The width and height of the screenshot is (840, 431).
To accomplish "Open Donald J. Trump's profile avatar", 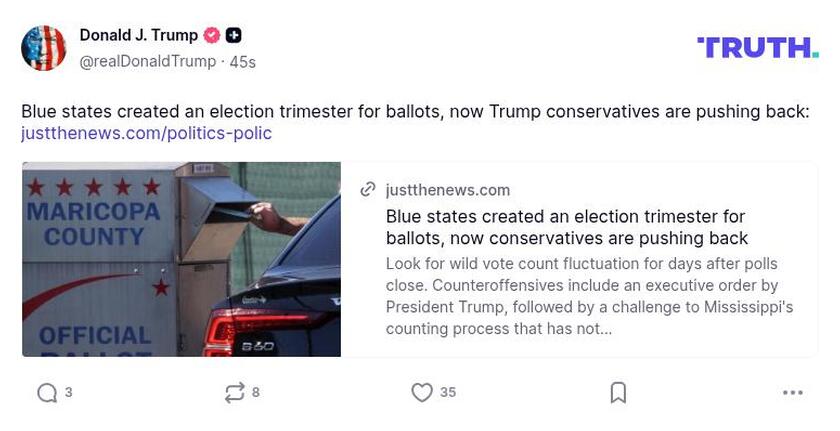I will pos(44,48).
